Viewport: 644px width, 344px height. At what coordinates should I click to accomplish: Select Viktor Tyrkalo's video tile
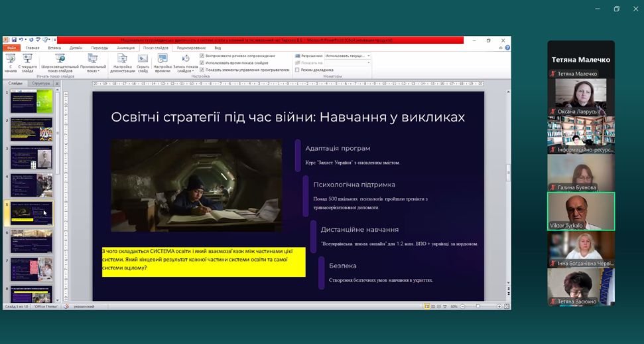[581, 211]
